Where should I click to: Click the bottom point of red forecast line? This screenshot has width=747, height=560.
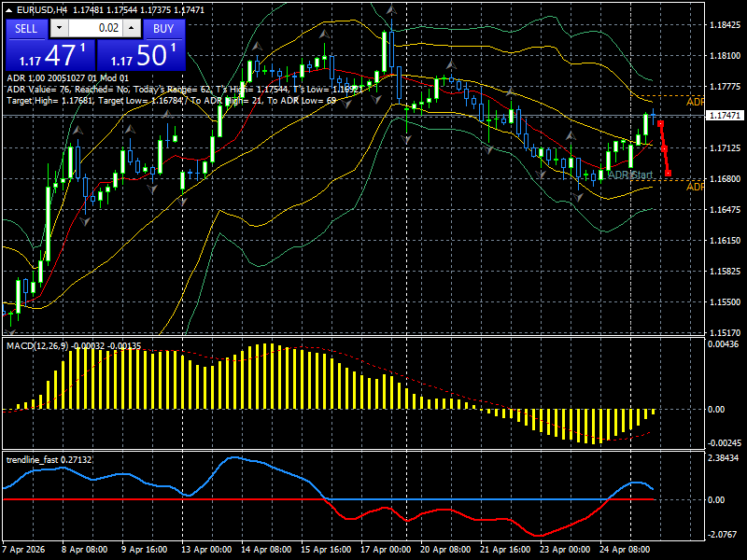(669, 174)
